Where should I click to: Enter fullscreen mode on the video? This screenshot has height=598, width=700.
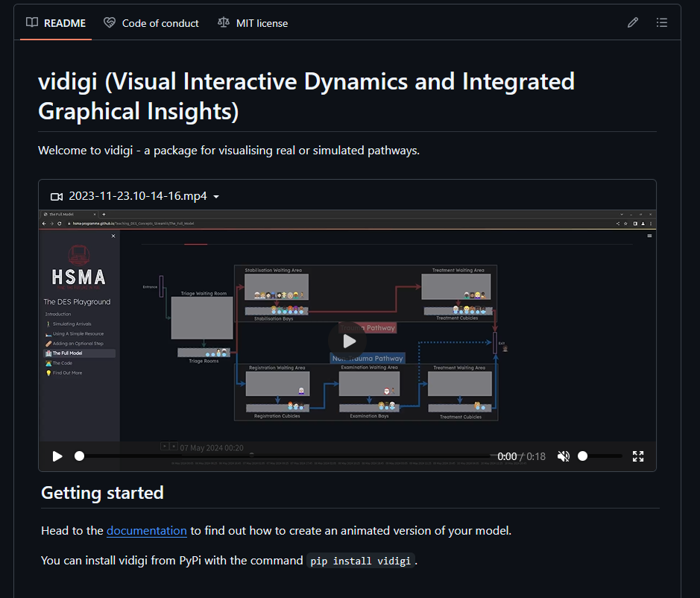click(x=638, y=456)
